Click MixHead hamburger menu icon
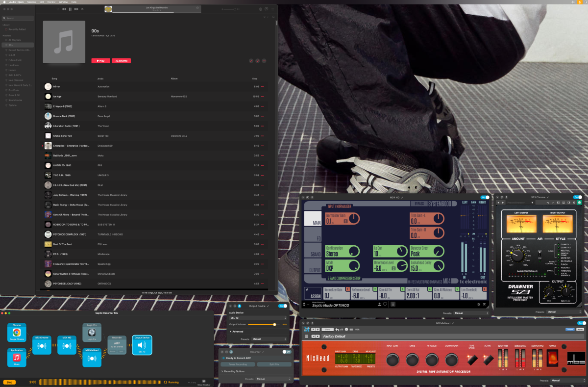 point(307,336)
